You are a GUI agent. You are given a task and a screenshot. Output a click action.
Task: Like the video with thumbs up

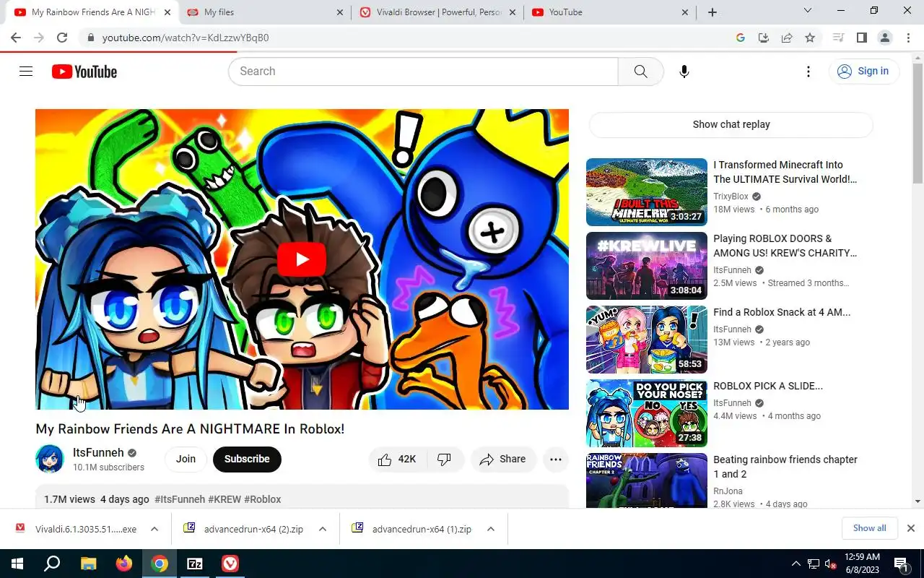coord(398,460)
